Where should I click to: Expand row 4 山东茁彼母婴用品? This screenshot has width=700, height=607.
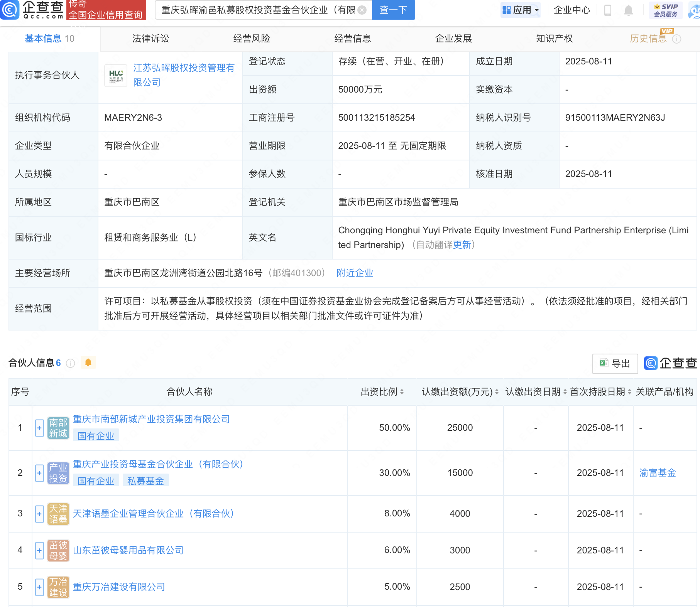[39, 550]
